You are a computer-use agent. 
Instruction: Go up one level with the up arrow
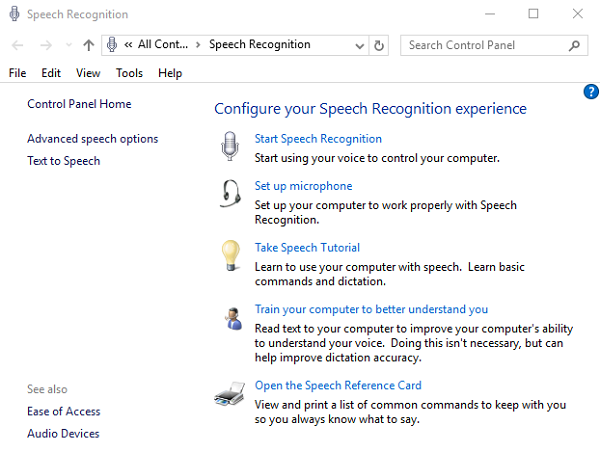tap(89, 45)
